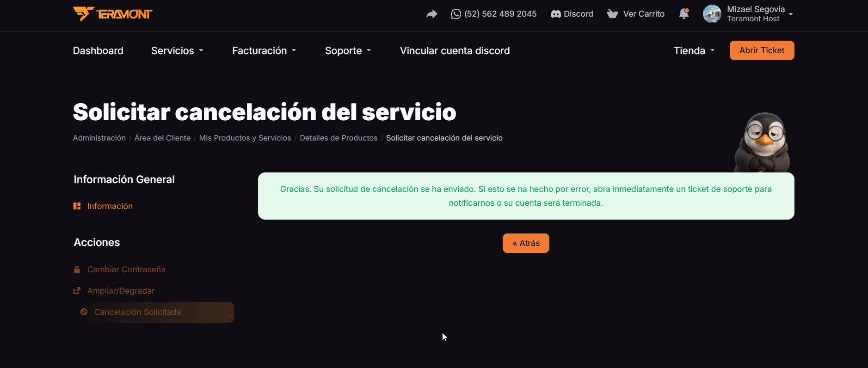This screenshot has height=368, width=868.
Task: Click the shopping basket icon
Action: pyautogui.click(x=612, y=14)
